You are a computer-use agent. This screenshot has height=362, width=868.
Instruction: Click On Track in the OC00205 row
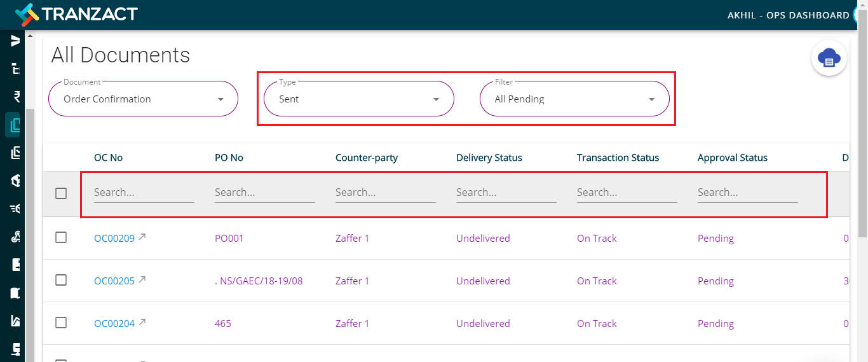[x=597, y=281]
